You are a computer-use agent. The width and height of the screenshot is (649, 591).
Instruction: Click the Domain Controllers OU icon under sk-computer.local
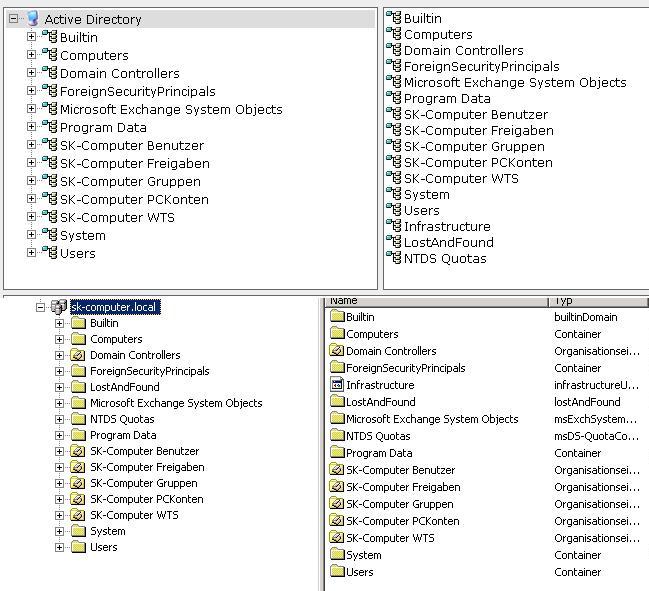(x=78, y=355)
